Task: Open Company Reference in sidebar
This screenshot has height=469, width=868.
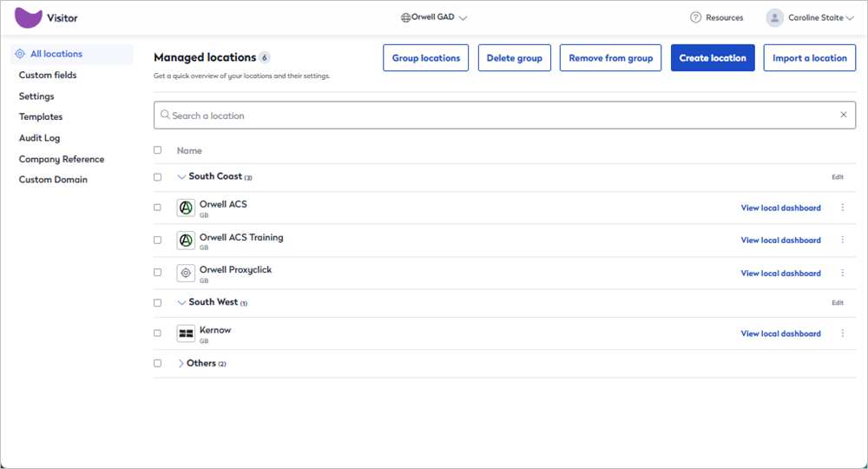Action: point(62,159)
